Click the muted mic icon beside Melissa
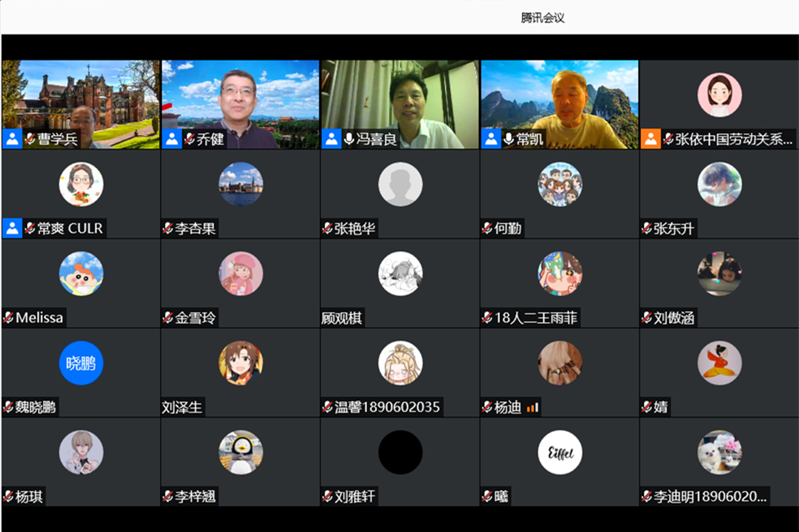This screenshot has width=799, height=532. pos(8,318)
